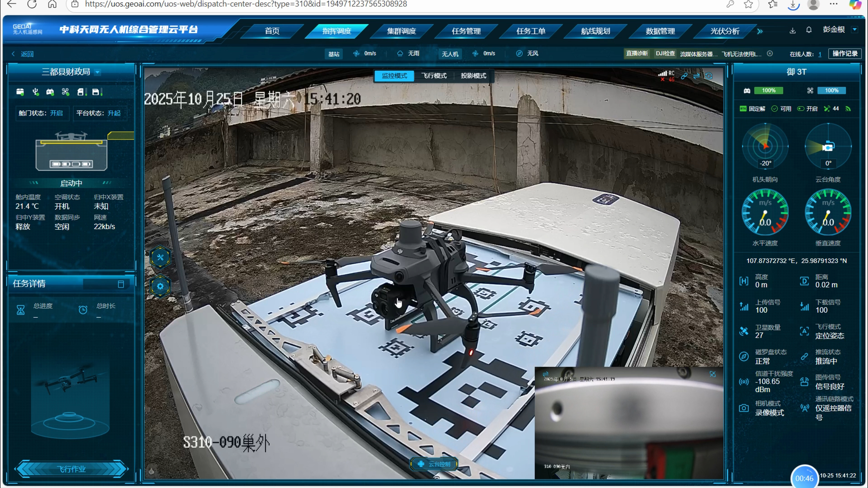Open the user account dropdown arrow
This screenshot has height=488, width=868.
pyautogui.click(x=854, y=30)
